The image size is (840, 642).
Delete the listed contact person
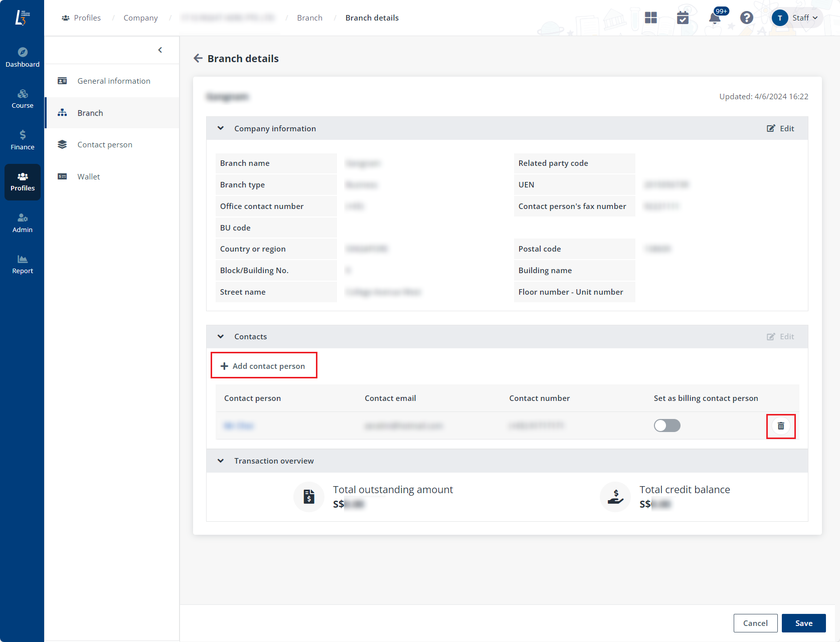pos(780,425)
